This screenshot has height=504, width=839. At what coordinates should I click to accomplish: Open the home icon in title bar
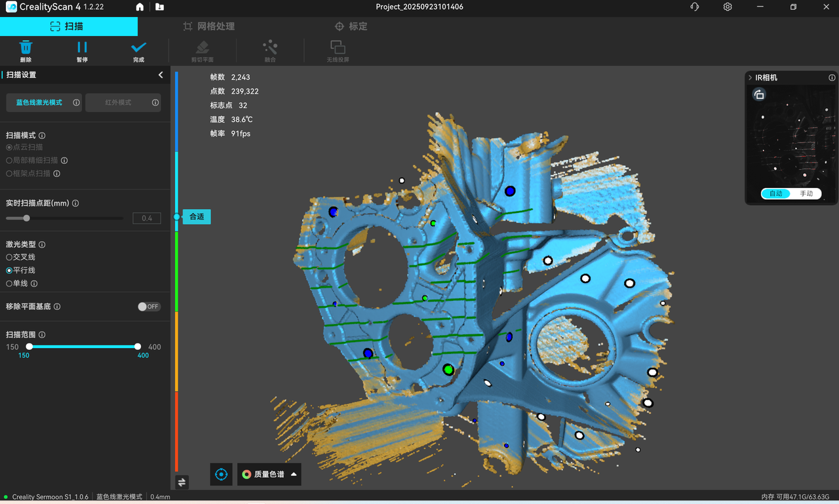(x=140, y=7)
